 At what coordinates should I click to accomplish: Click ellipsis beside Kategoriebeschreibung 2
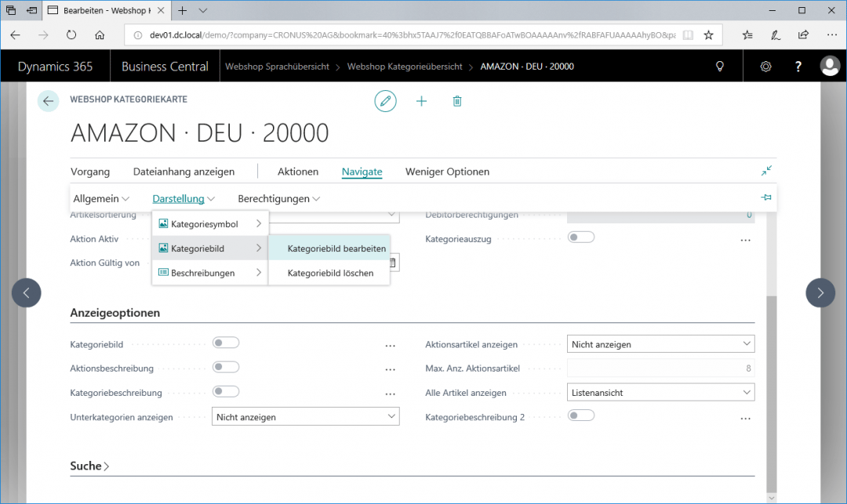(746, 419)
